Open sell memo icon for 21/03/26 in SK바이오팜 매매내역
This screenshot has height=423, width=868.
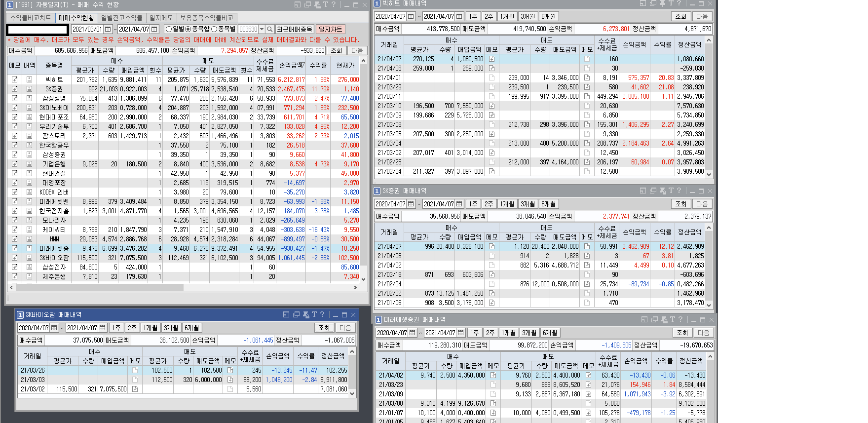pyautogui.click(x=230, y=370)
